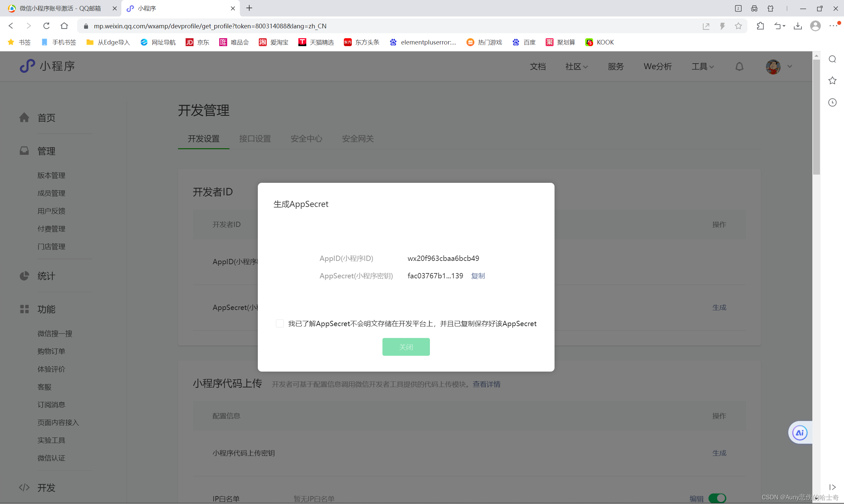Open the 京东 bookmark
The image size is (844, 504).
pos(197,42)
